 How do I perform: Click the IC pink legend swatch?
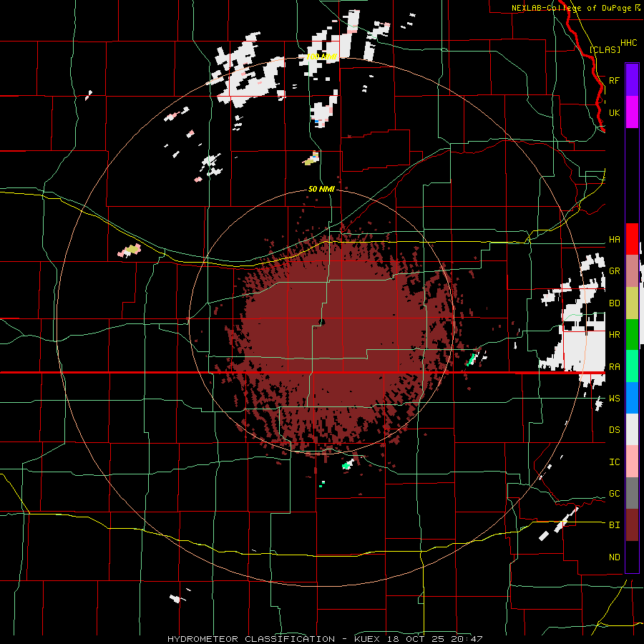pyautogui.click(x=632, y=462)
